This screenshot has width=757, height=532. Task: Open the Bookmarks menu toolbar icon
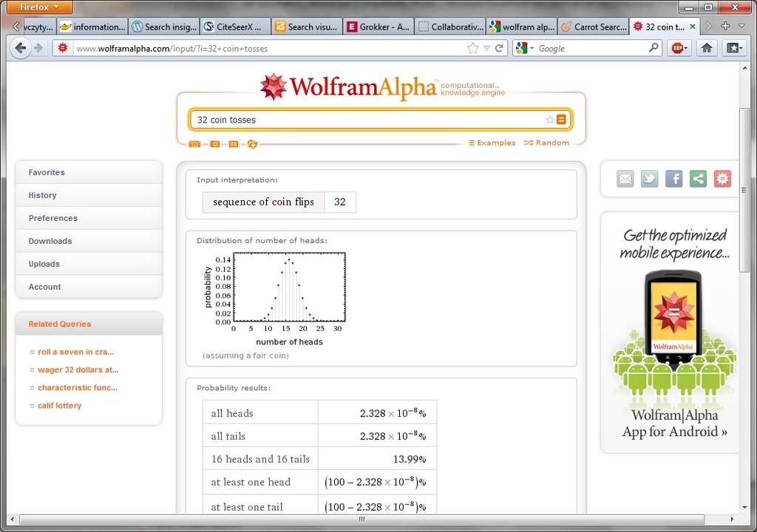(x=734, y=48)
